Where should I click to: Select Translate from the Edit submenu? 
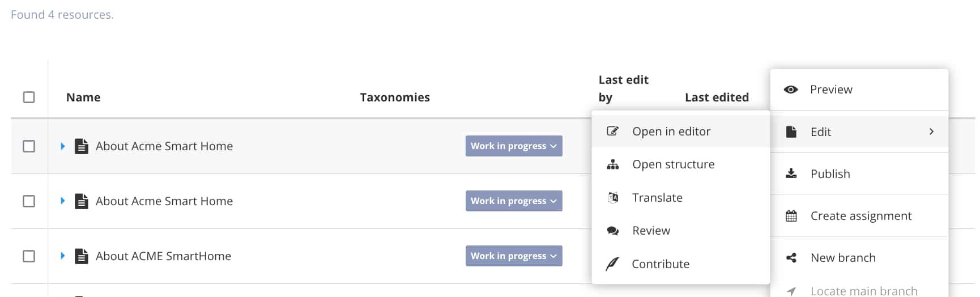[x=657, y=197]
